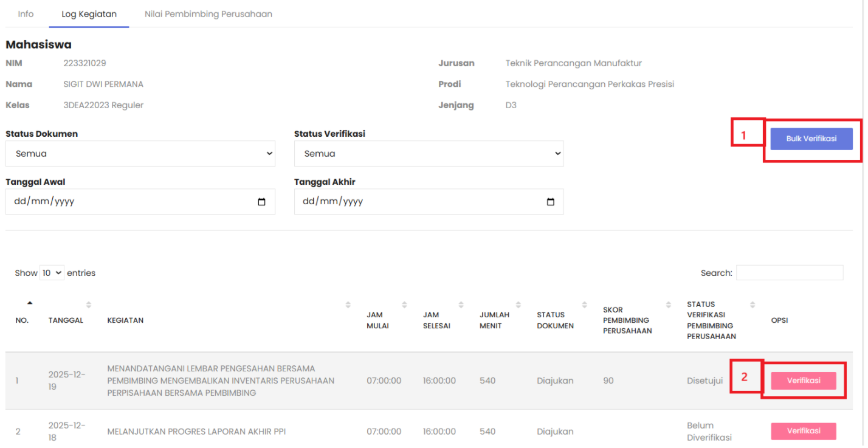This screenshot has width=868, height=448.
Task: Click the Bulk Verifikasi button
Action: 811,139
